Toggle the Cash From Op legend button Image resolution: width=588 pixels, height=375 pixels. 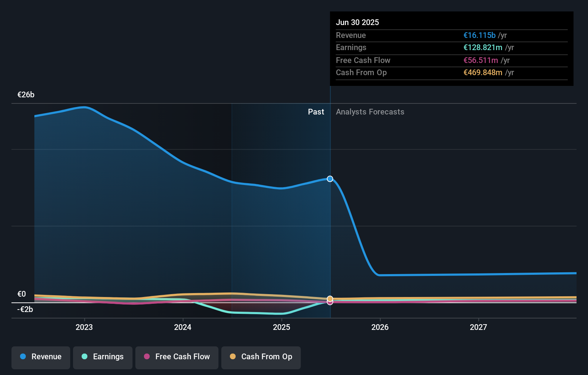click(x=261, y=357)
